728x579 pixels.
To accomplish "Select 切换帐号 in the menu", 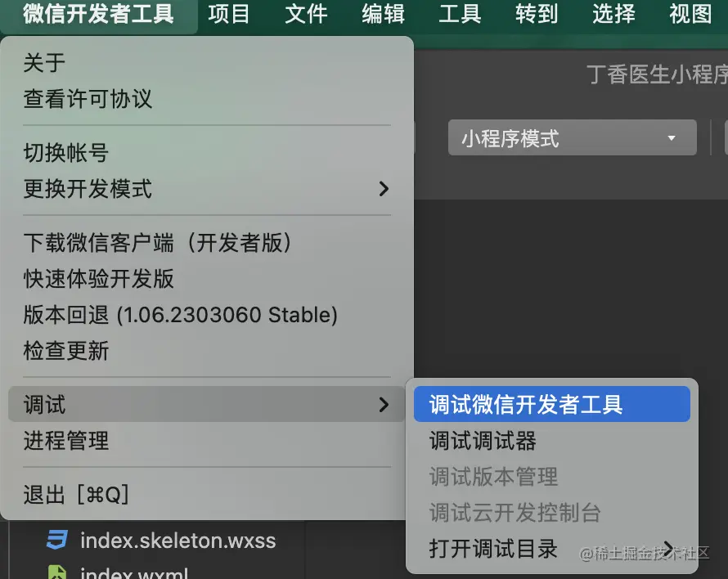I will pyautogui.click(x=207, y=153).
